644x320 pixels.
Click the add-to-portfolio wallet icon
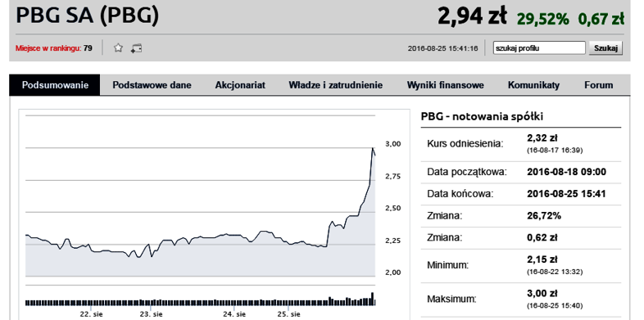136,48
